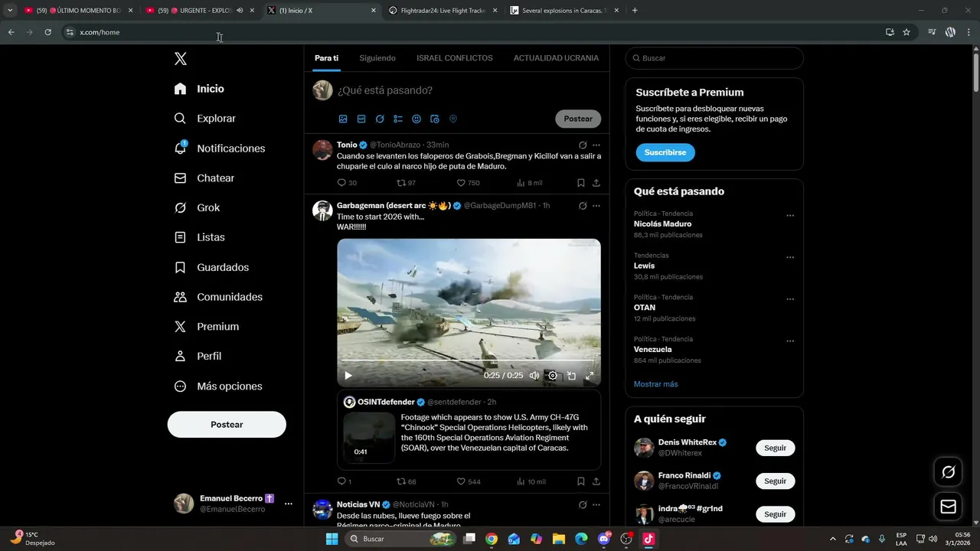The image size is (980, 551).
Task: Add a GIF via composer icon
Action: [361, 119]
